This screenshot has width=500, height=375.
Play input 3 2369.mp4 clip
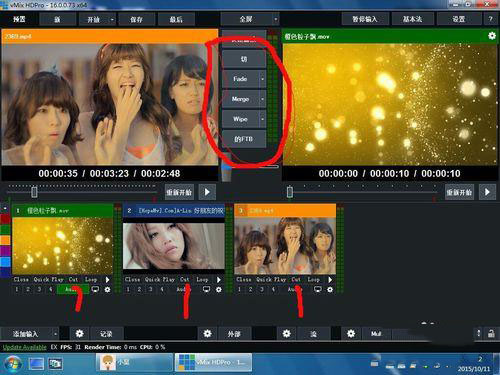[x=330, y=279]
